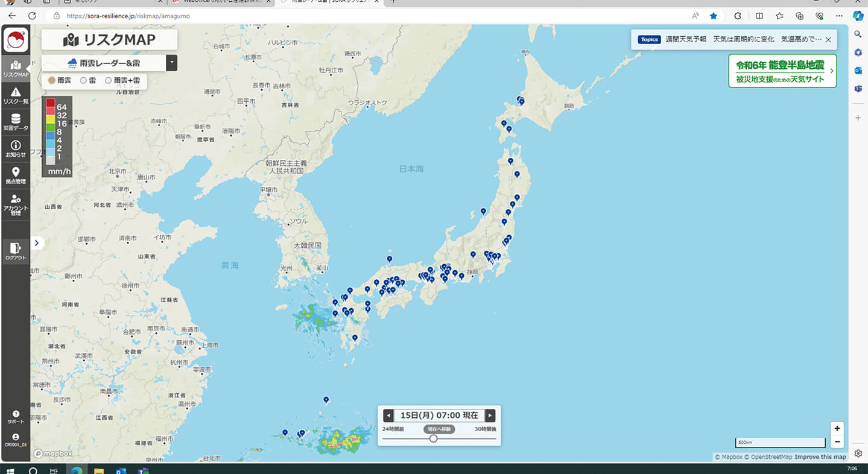Image resolution: width=868 pixels, height=474 pixels.
Task: Open Browser essentials heart icon
Action: pyautogui.click(x=819, y=16)
